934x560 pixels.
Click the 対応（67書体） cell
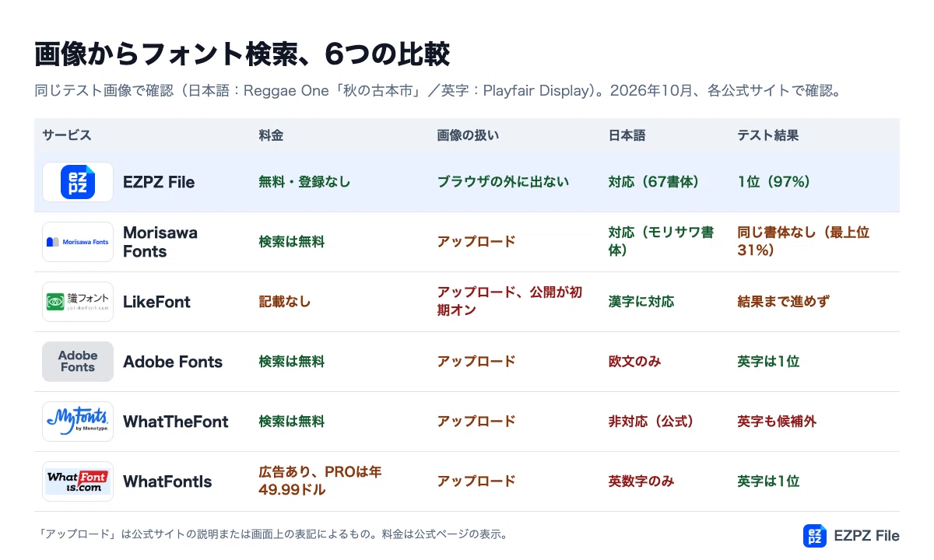click(x=654, y=182)
